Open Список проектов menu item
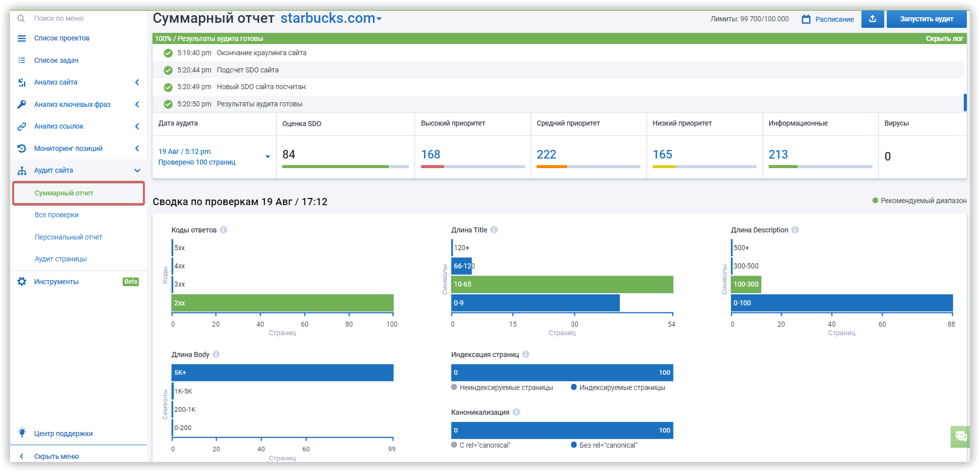 [62, 38]
